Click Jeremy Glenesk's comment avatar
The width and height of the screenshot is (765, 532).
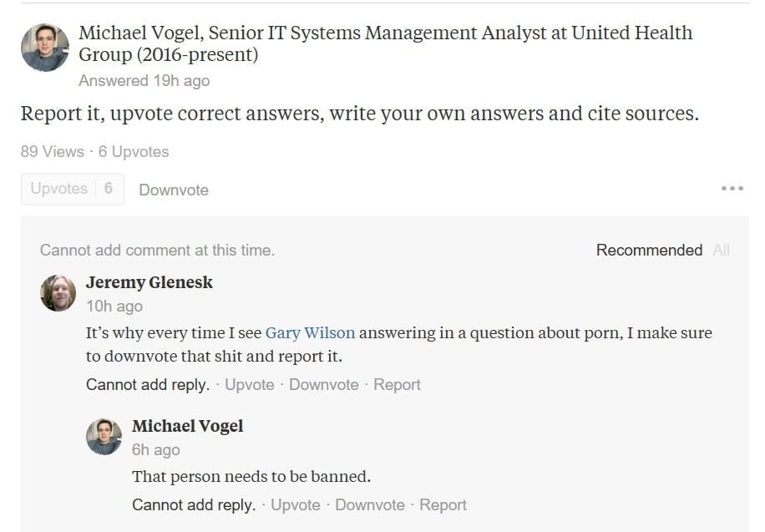click(x=58, y=293)
